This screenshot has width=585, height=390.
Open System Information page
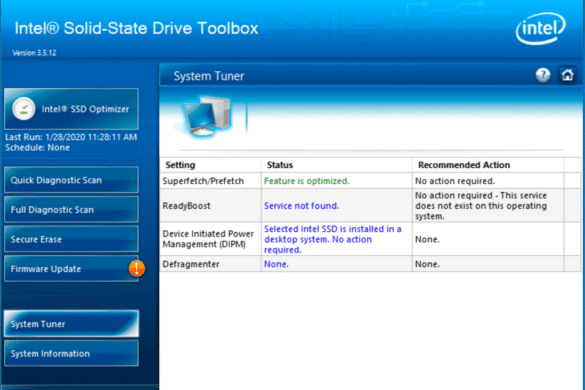point(71,353)
